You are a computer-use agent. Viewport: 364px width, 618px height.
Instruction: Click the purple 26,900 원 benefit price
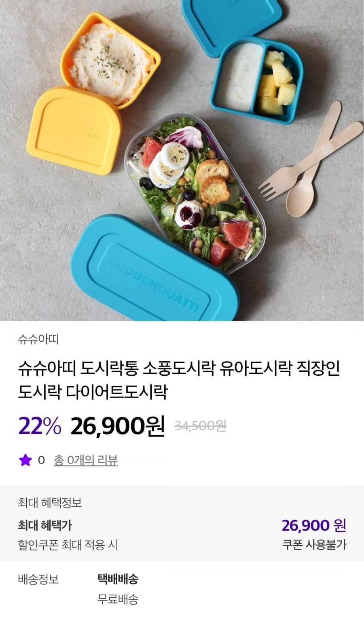(313, 525)
